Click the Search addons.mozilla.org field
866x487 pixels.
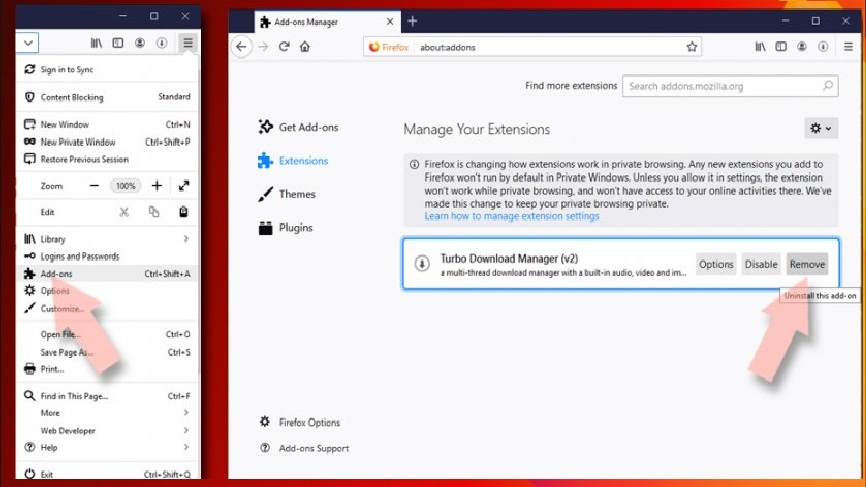point(722,87)
